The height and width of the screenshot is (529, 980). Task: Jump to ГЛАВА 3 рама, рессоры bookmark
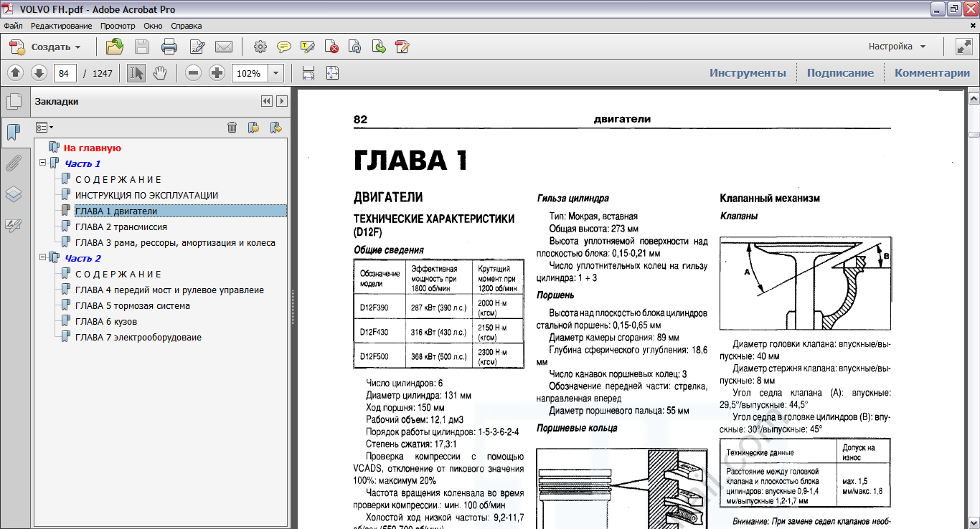(175, 242)
